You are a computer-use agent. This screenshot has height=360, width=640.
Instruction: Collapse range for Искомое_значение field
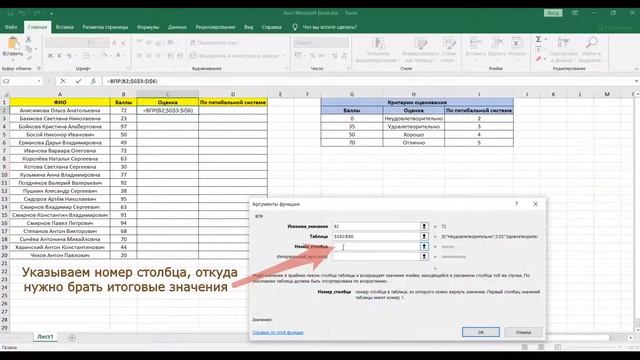424,226
